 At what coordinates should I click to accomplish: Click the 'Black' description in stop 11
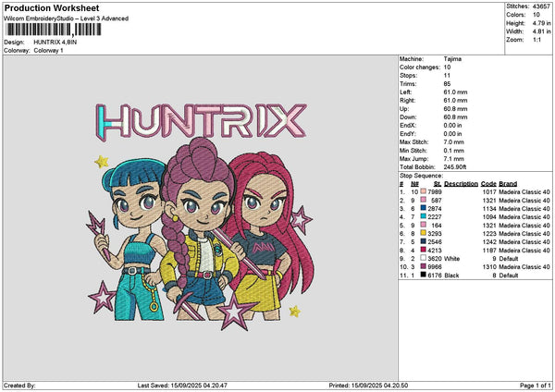click(451, 275)
